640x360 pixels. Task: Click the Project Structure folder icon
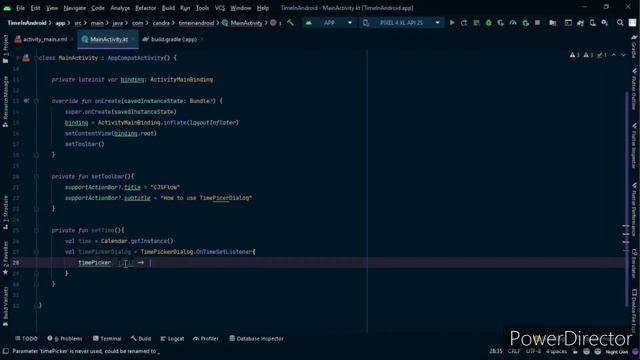[552, 23]
